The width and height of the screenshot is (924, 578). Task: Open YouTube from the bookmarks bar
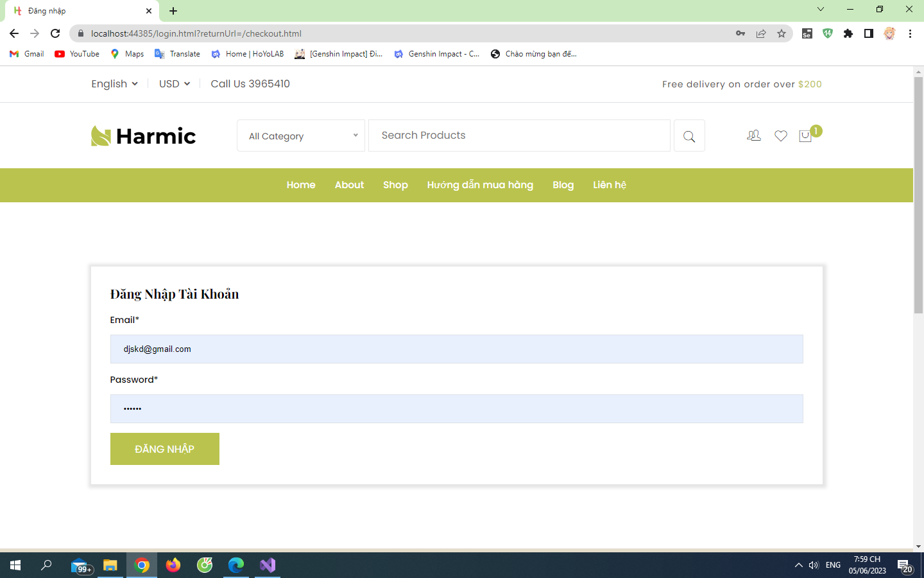pyautogui.click(x=76, y=54)
